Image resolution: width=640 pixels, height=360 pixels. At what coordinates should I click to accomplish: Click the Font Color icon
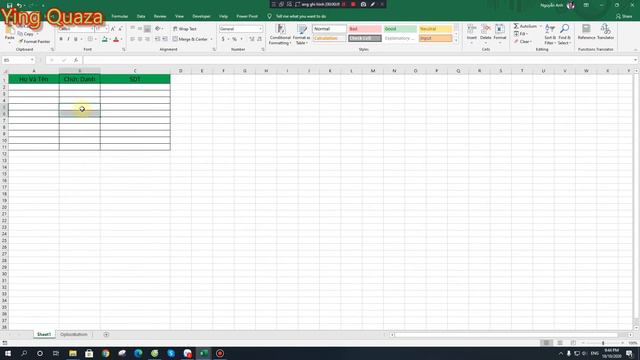pos(116,39)
